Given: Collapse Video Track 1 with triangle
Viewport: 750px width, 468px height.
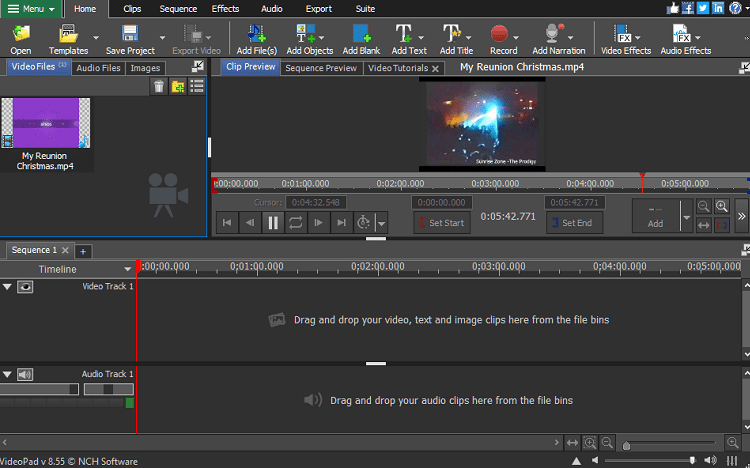Looking at the screenshot, I should point(8,287).
